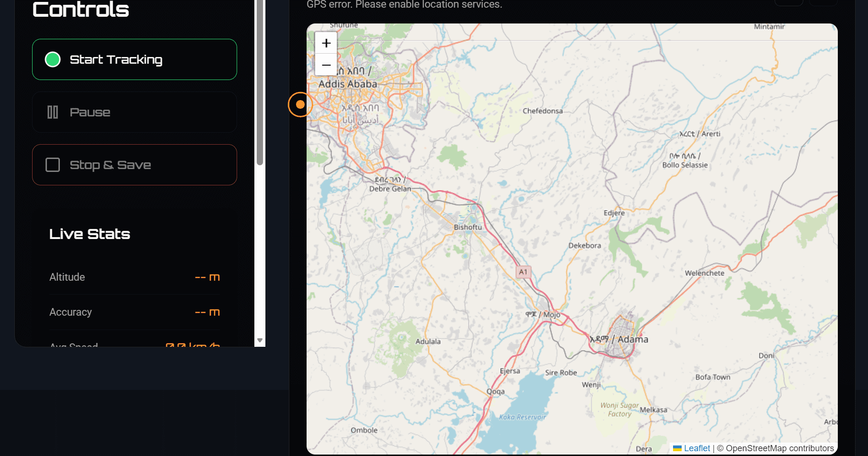This screenshot has height=456, width=868.
Task: Select the pause bars icon on Pause button
Action: click(53, 112)
